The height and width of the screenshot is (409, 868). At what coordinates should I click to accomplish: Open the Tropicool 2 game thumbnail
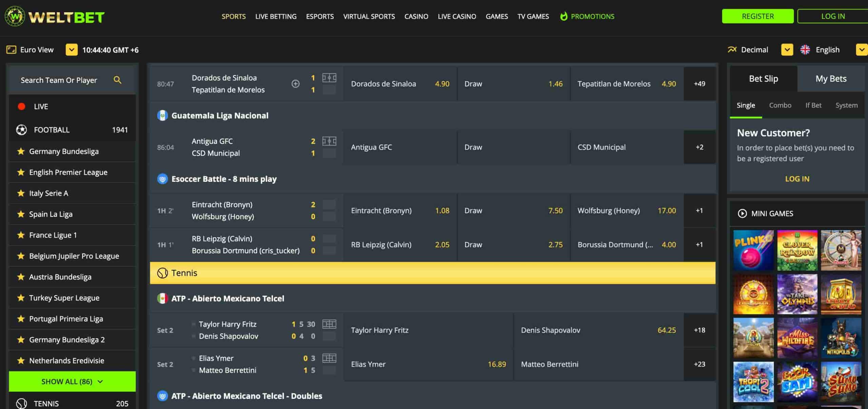pyautogui.click(x=753, y=382)
